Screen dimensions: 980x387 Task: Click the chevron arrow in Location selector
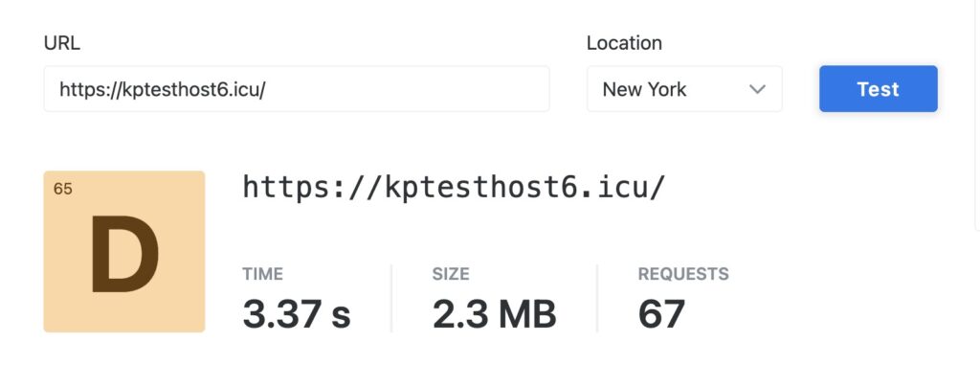757,90
